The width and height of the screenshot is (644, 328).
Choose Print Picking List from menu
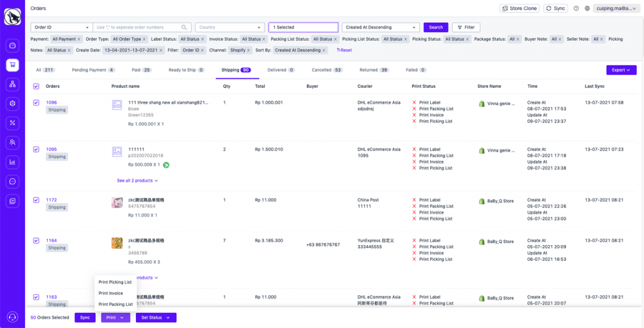click(x=115, y=282)
